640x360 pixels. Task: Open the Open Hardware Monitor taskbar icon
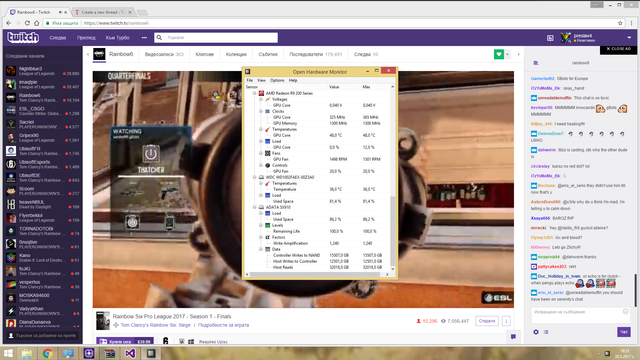pyautogui.click(x=151, y=353)
